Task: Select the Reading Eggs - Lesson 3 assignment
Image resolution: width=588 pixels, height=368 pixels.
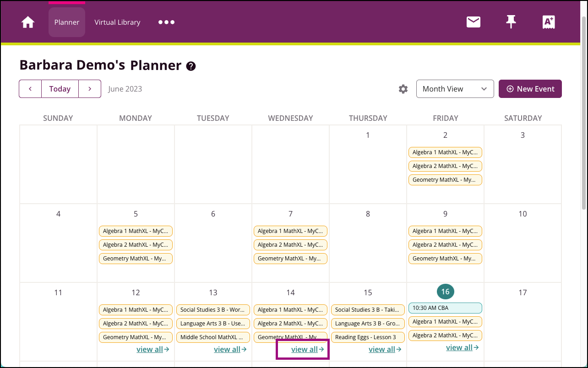Action: click(x=368, y=337)
